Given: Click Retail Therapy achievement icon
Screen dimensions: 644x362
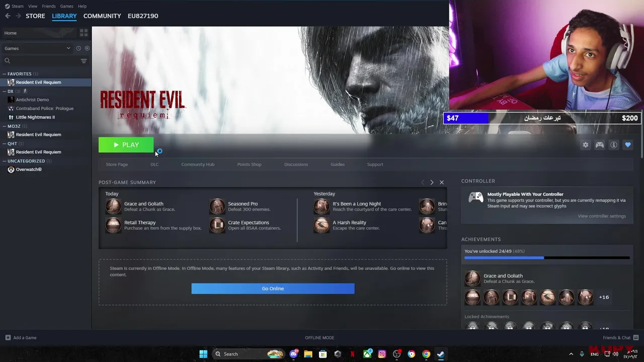Looking at the screenshot, I should [x=113, y=225].
